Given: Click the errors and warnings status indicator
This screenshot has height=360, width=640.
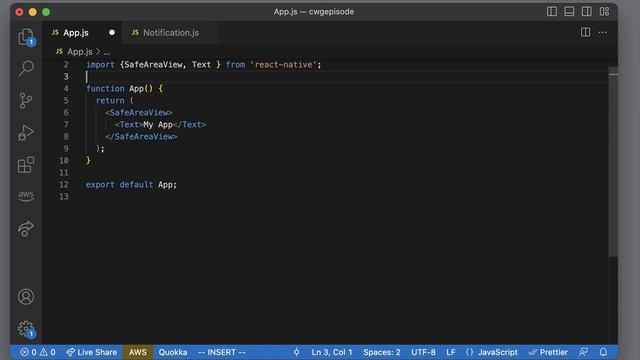Looking at the screenshot, I should 38,352.
